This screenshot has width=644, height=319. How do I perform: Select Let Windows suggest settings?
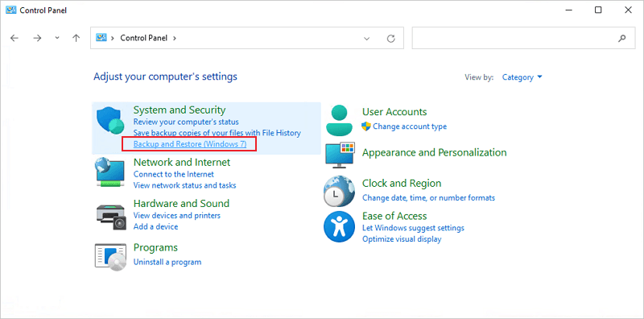point(413,228)
